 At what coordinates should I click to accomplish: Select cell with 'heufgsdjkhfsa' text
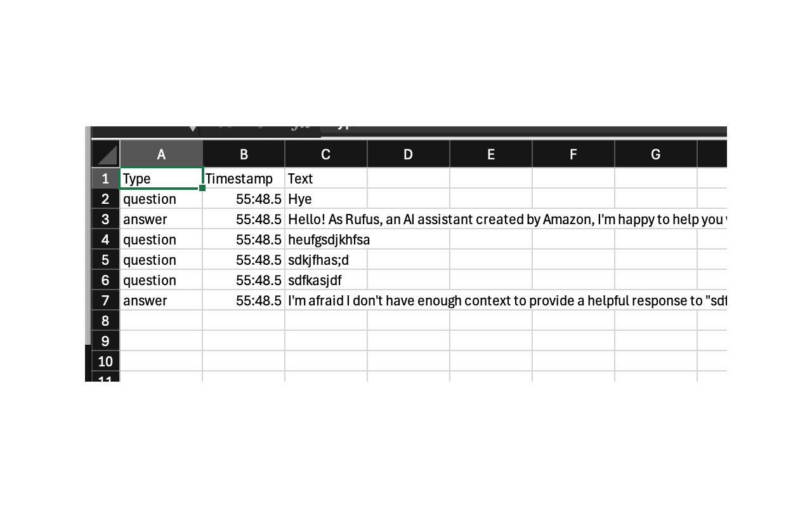(326, 239)
